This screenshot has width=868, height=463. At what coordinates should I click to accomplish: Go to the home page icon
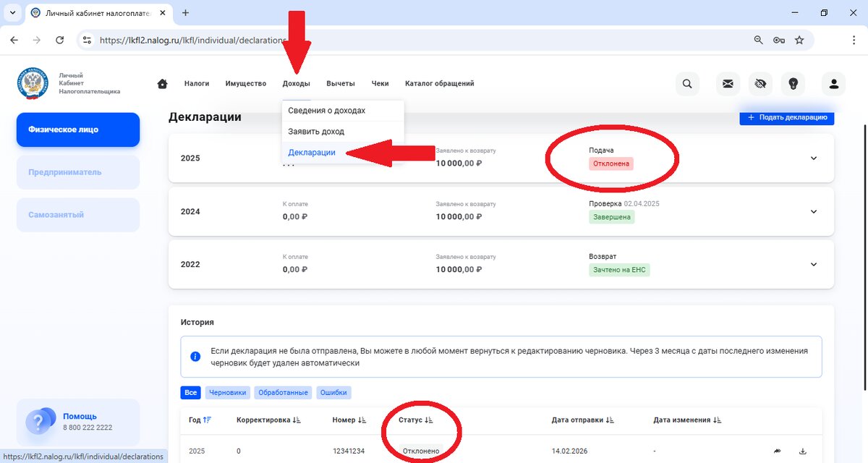click(162, 84)
